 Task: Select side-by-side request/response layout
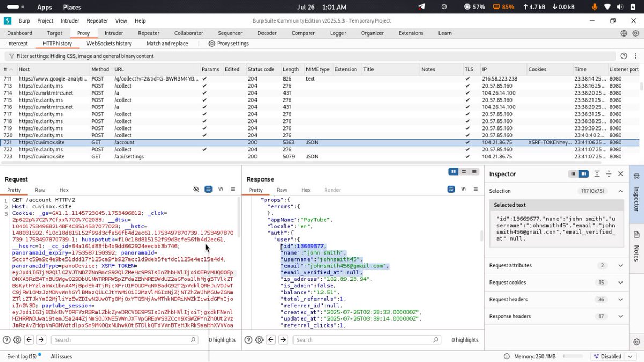pos(453,172)
